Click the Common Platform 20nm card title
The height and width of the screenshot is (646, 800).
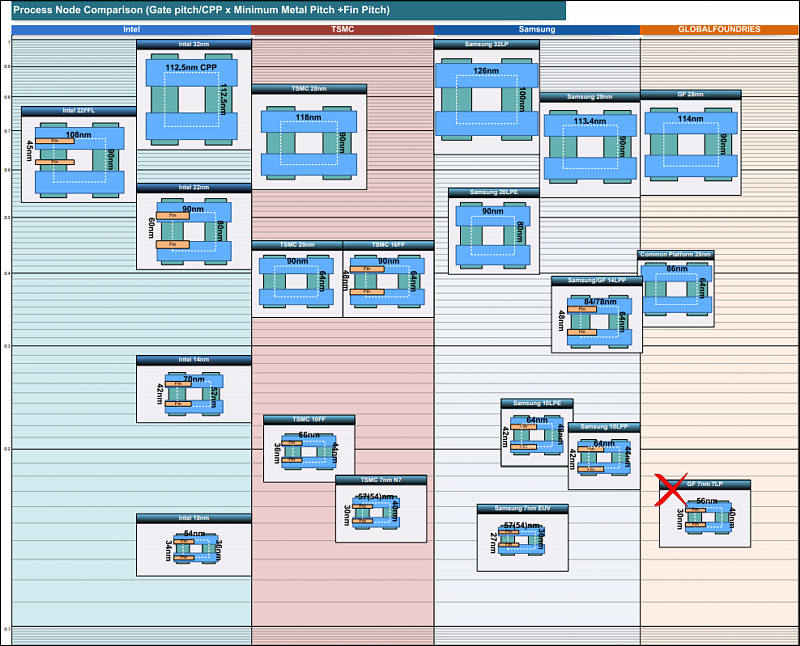(676, 255)
